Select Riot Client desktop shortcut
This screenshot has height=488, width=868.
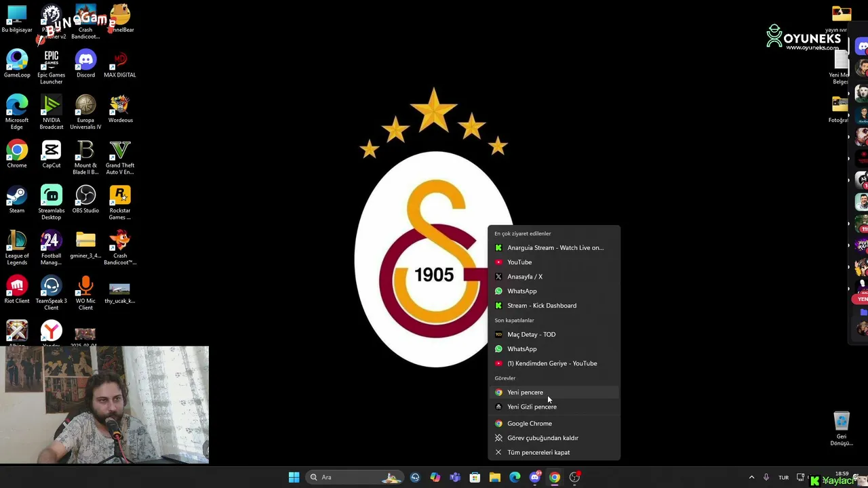tap(17, 289)
